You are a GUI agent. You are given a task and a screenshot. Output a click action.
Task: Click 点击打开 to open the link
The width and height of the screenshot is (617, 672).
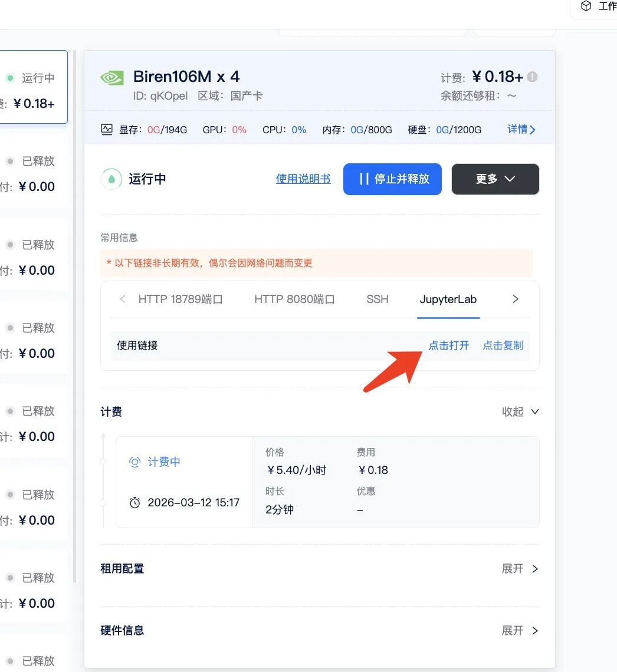click(449, 345)
